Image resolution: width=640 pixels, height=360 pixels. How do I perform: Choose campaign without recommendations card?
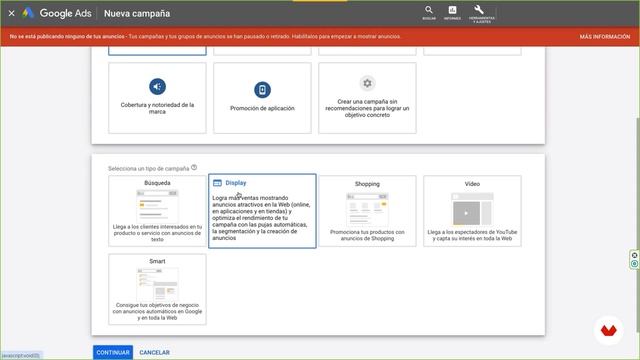point(367,98)
